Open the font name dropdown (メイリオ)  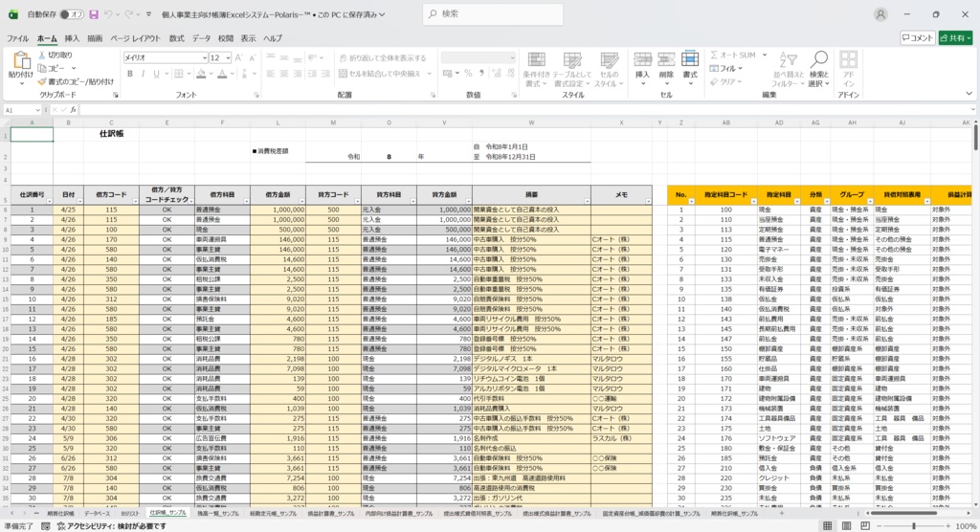[x=205, y=58]
